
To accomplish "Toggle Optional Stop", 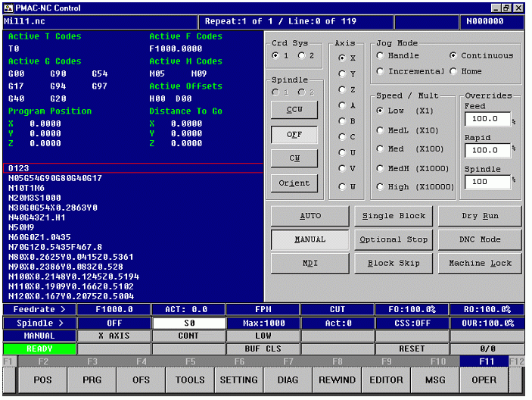I will [394, 239].
